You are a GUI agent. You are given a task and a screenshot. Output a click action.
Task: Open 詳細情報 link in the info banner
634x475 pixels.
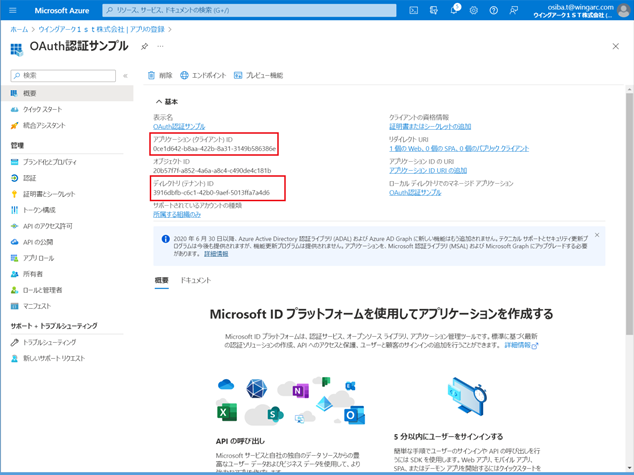tap(216, 254)
